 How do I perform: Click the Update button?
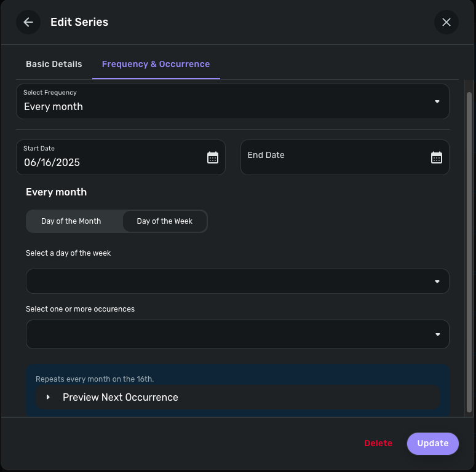point(433,443)
